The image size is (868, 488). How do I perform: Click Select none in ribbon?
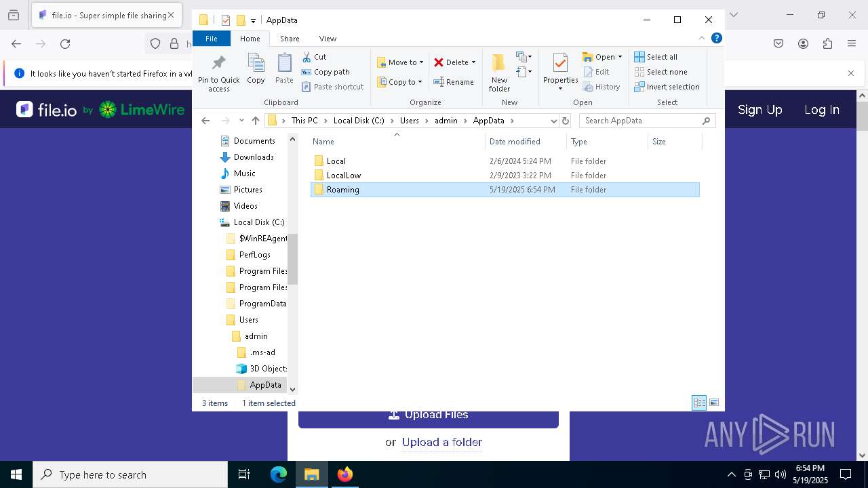(x=660, y=72)
